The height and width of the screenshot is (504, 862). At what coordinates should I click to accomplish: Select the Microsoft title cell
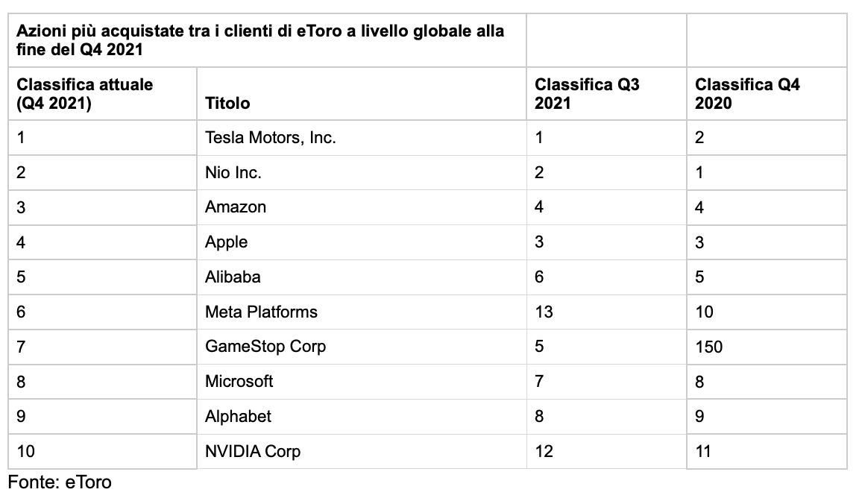tap(239, 381)
